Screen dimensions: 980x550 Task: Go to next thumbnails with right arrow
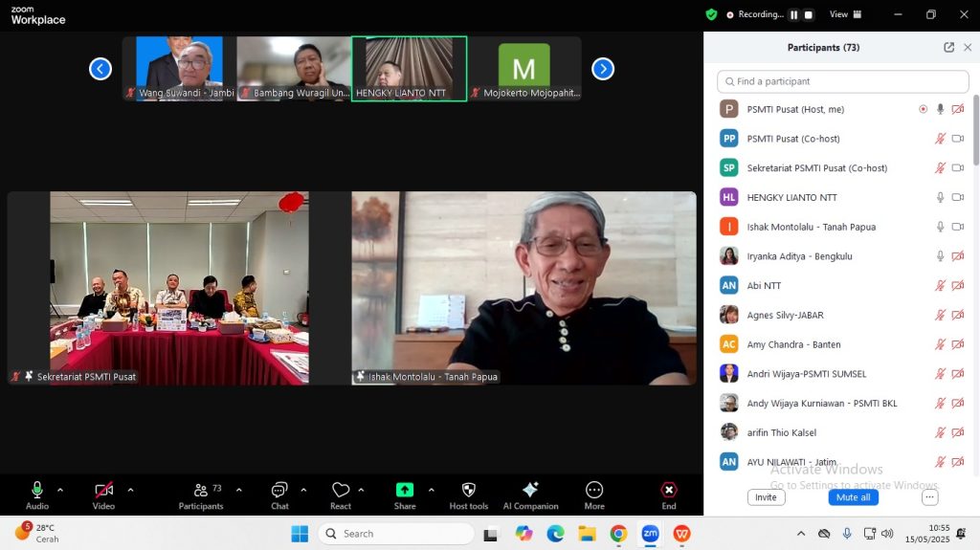[603, 69]
